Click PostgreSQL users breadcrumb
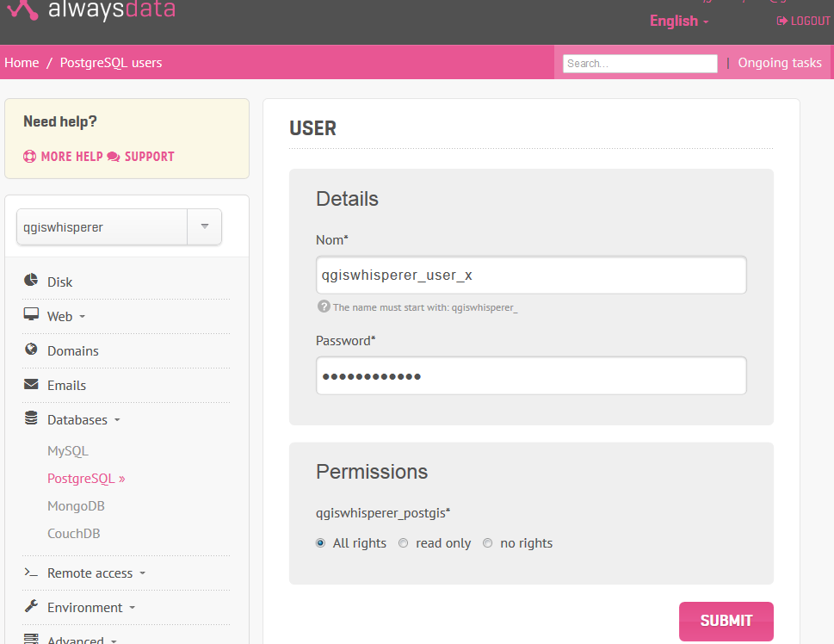834x644 pixels. pyautogui.click(x=111, y=63)
